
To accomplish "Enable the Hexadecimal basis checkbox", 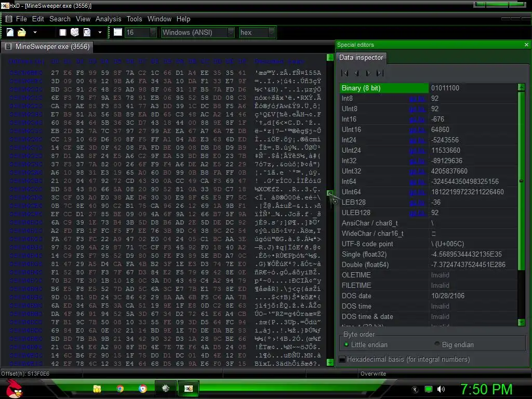I will pos(342,360).
